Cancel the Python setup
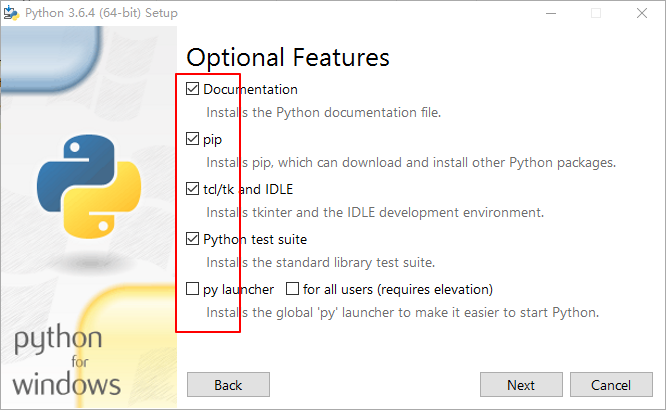This screenshot has width=666, height=410. point(611,385)
